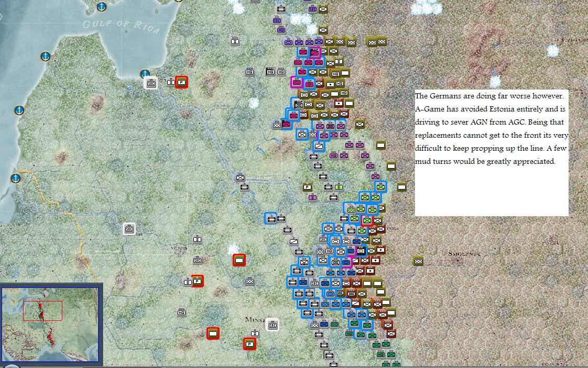
Task: Click the 'Minsk' city label
Action: 255,320
